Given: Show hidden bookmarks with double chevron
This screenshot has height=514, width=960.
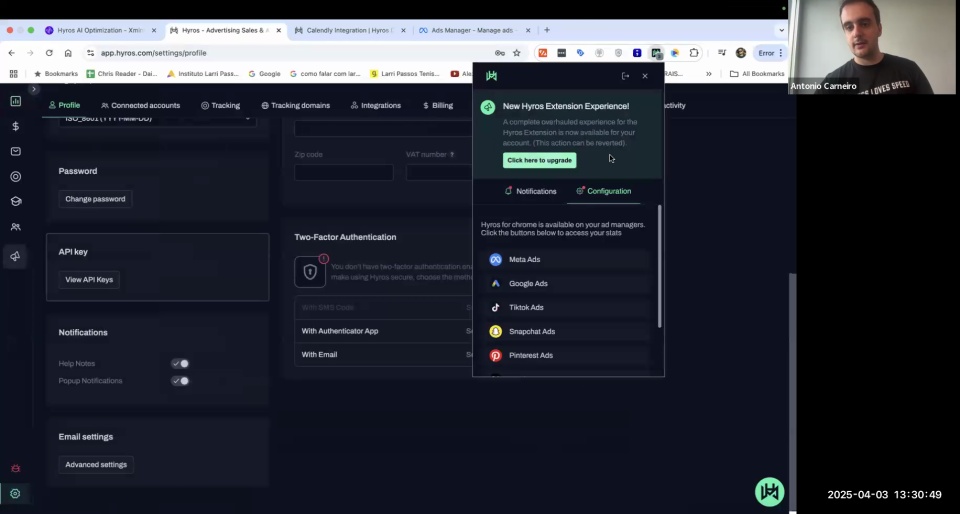Looking at the screenshot, I should pos(708,73).
